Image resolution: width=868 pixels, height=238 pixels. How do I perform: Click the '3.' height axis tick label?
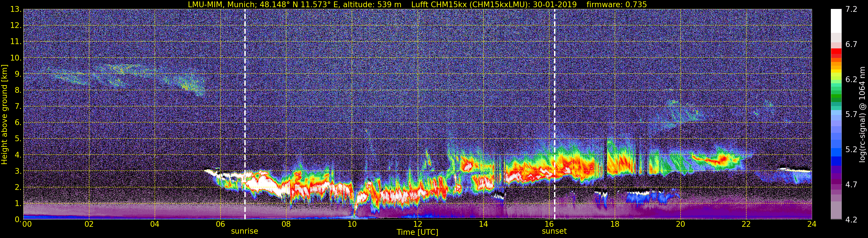[18, 171]
